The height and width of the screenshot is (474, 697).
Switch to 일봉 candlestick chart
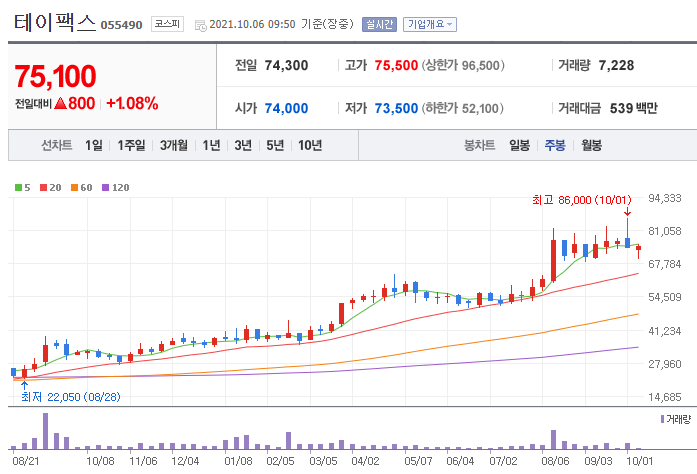click(x=519, y=145)
